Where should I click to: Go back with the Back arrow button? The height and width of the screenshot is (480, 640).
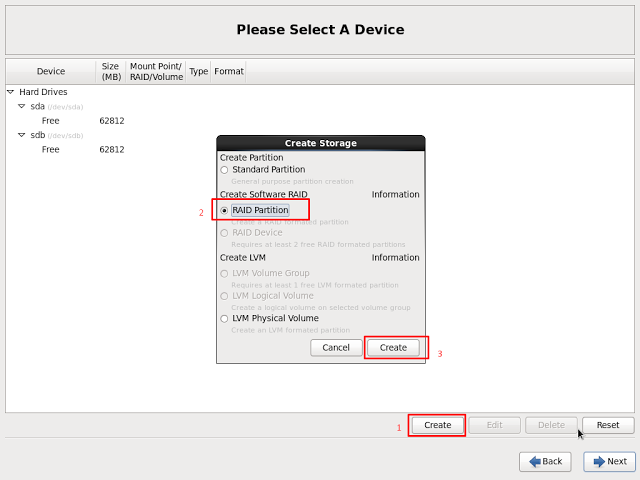coord(545,461)
